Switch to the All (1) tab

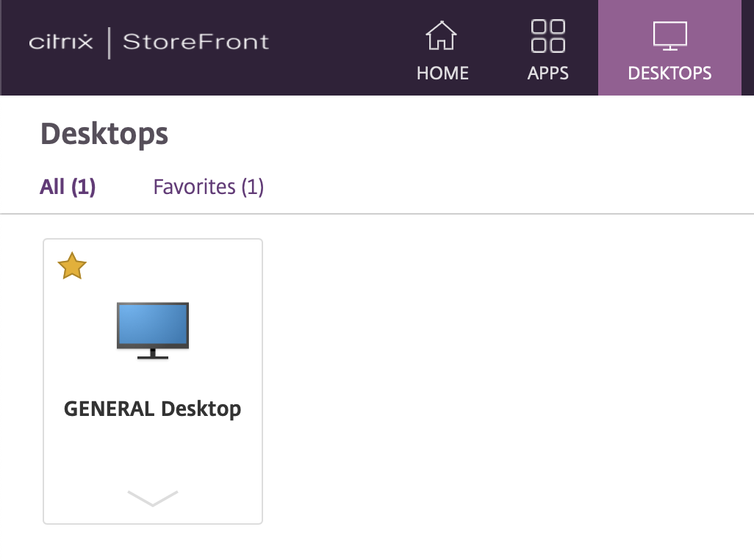click(x=68, y=187)
